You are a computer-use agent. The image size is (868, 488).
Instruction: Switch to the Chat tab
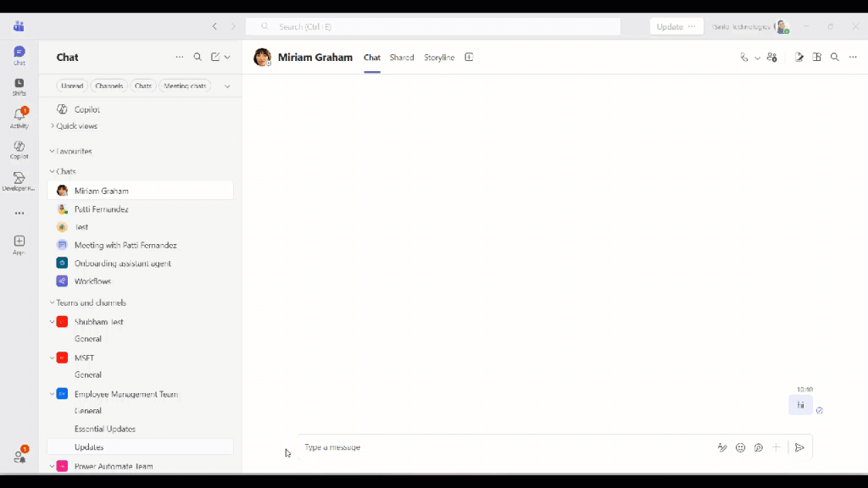click(372, 58)
